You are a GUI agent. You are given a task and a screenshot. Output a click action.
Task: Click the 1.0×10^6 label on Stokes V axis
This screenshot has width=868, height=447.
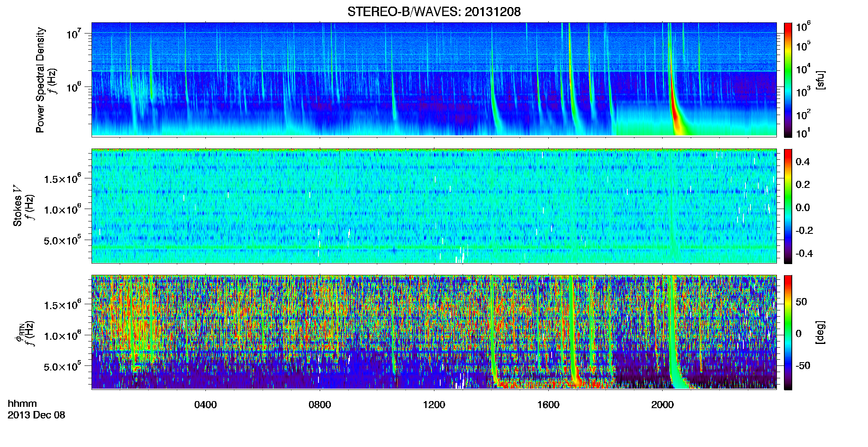click(63, 209)
